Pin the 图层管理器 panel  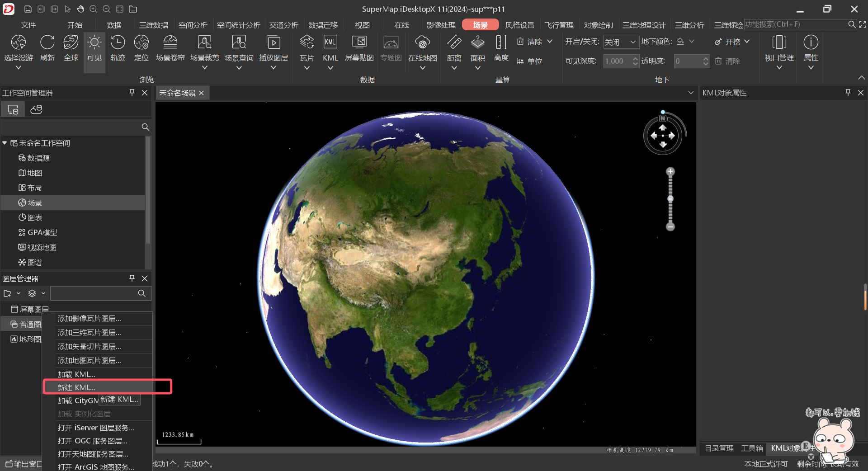[132, 278]
